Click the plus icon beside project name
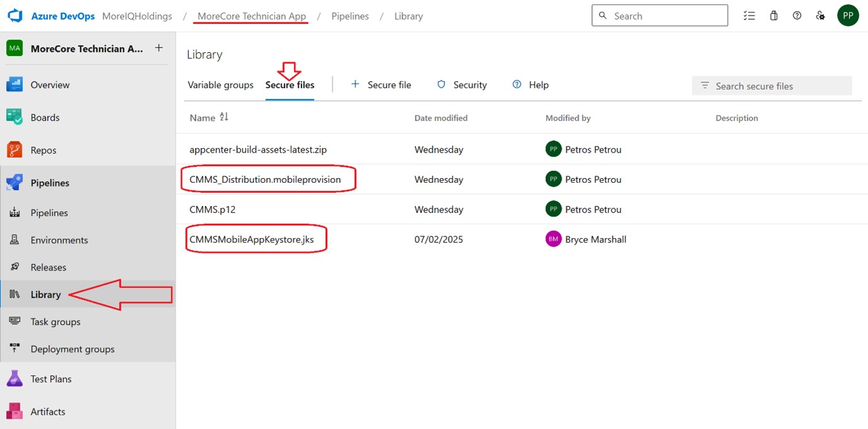 (159, 48)
